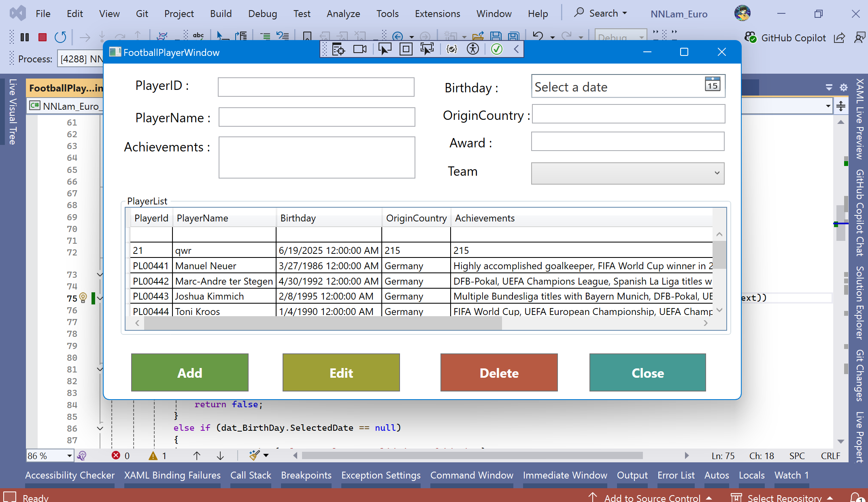Select the Manuel Neuer row
868x502 pixels.
[x=421, y=266]
